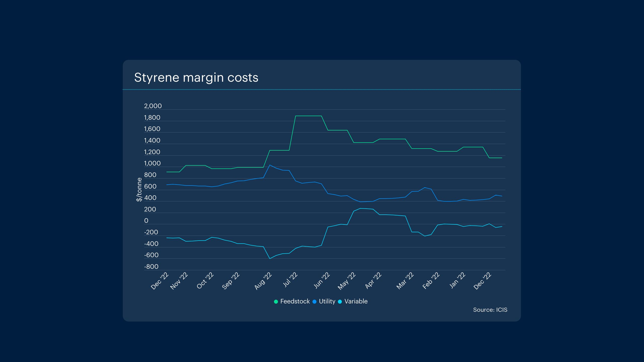Toggle the Utility series legend dot
Image resolution: width=644 pixels, height=362 pixels.
(x=314, y=301)
